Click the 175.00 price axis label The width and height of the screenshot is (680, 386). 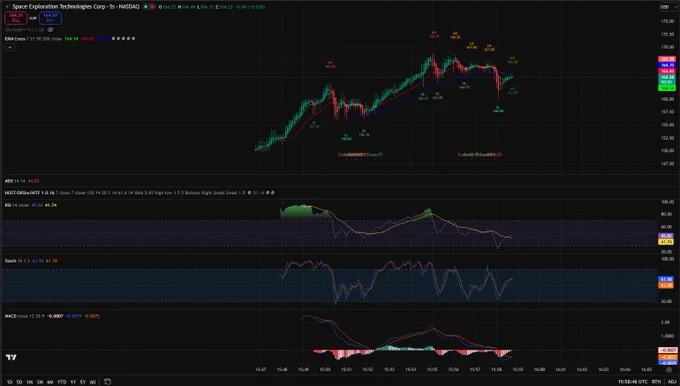[667, 21]
